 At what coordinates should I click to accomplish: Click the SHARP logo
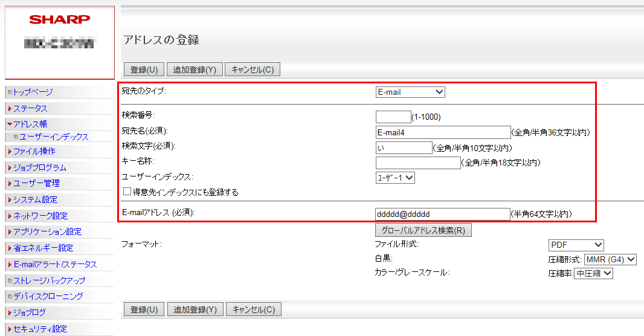click(59, 19)
